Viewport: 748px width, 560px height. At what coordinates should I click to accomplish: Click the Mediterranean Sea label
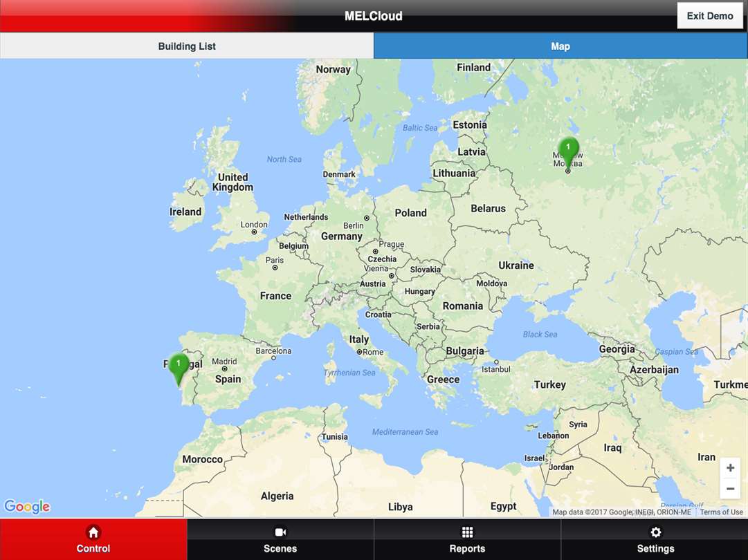405,432
